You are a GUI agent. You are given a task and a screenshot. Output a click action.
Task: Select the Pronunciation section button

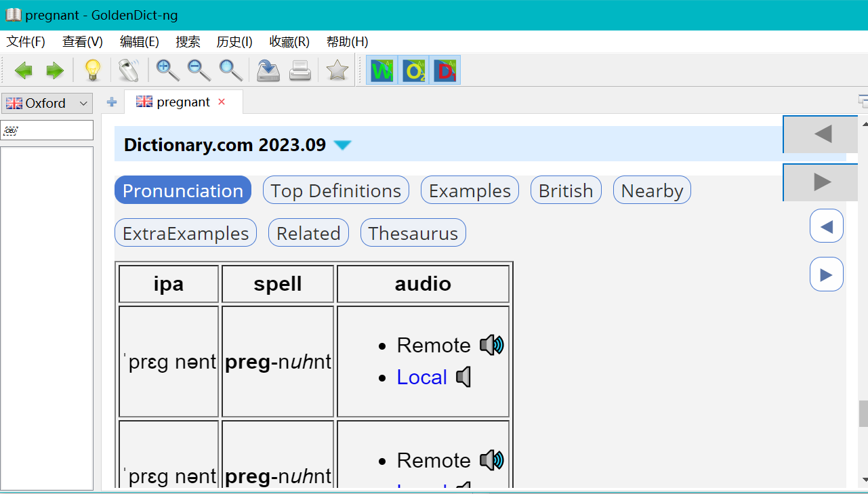coord(183,190)
